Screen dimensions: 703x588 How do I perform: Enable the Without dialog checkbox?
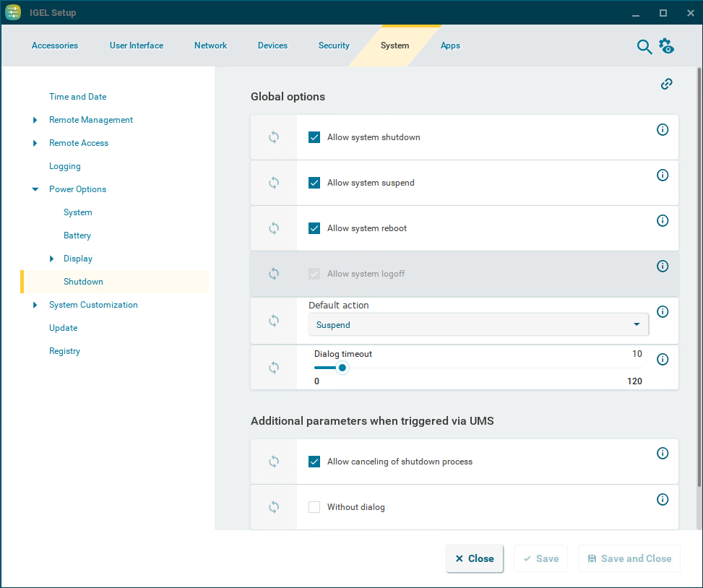click(x=314, y=507)
